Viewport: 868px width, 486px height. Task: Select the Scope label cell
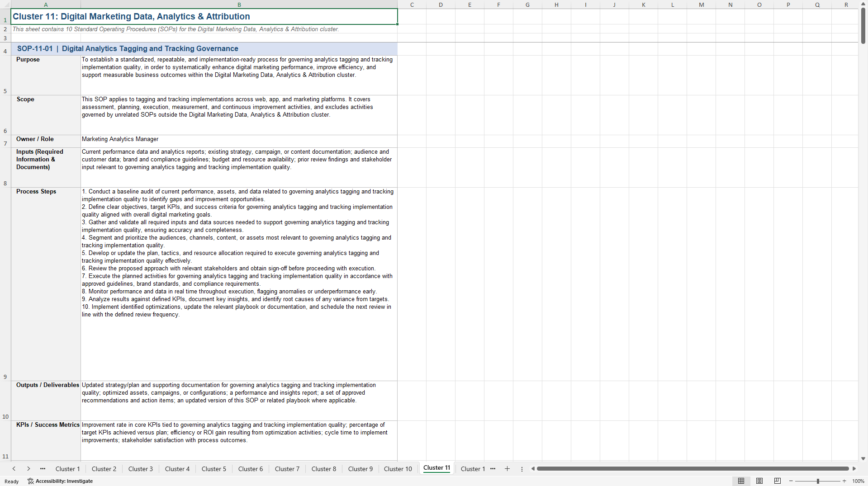[46, 115]
